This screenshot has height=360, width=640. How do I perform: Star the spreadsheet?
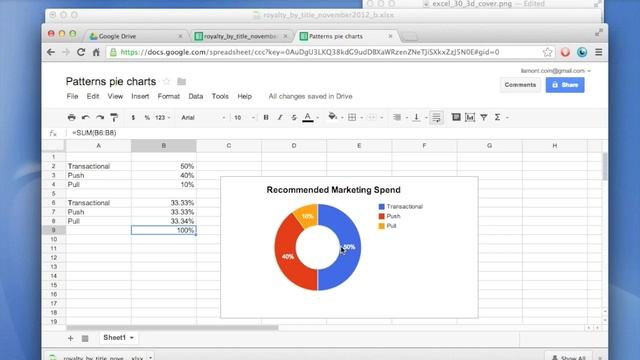click(x=166, y=81)
